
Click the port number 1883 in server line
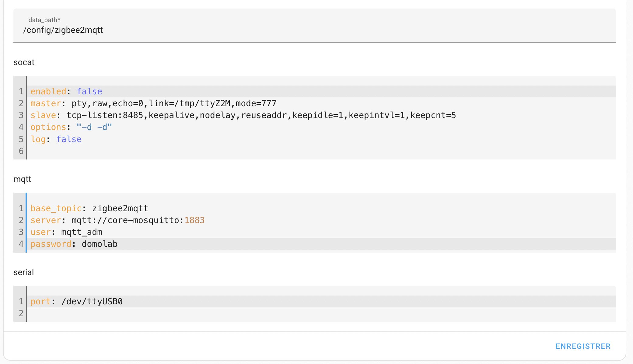point(194,220)
